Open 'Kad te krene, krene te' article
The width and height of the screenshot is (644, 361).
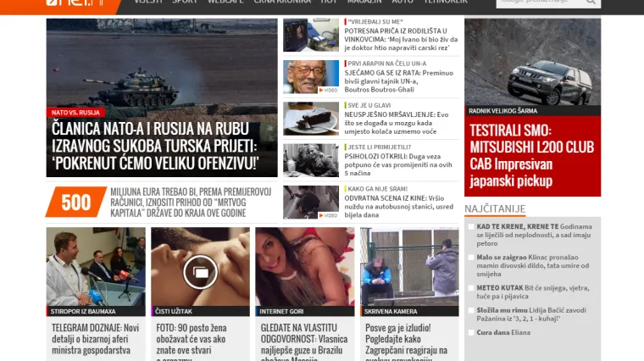(x=534, y=235)
